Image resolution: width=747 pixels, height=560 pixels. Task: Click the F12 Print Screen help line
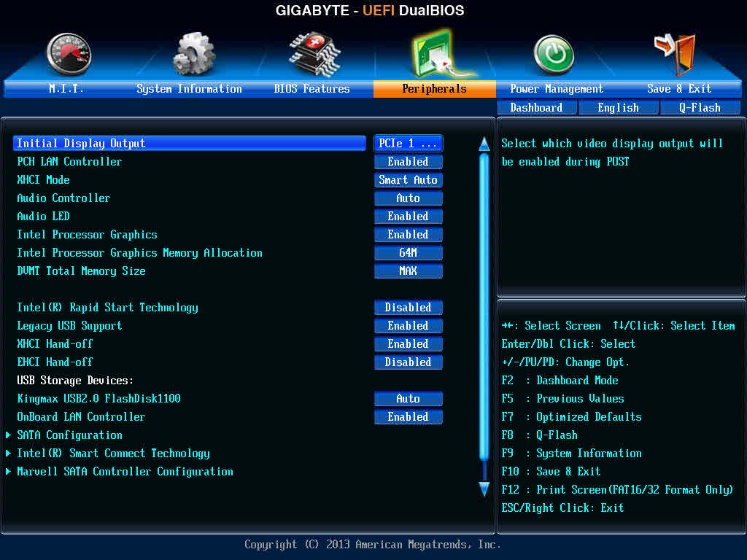click(x=617, y=489)
